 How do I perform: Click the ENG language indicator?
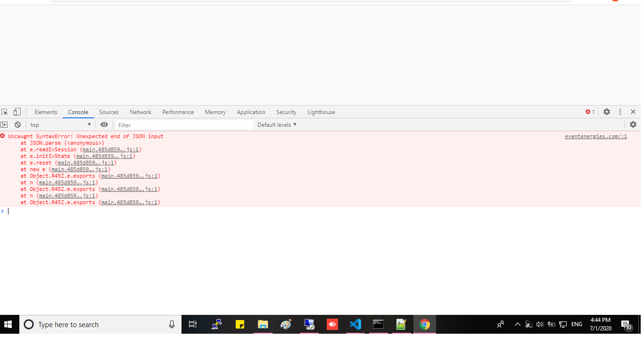577,324
